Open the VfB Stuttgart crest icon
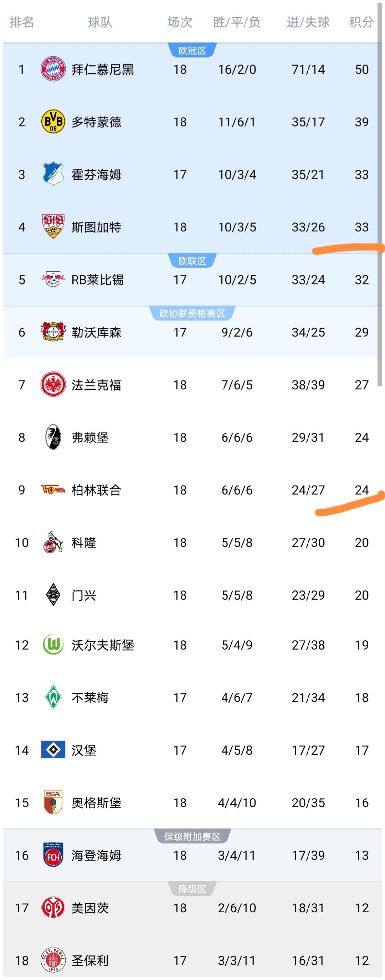This screenshot has width=385, height=980. coord(53,227)
